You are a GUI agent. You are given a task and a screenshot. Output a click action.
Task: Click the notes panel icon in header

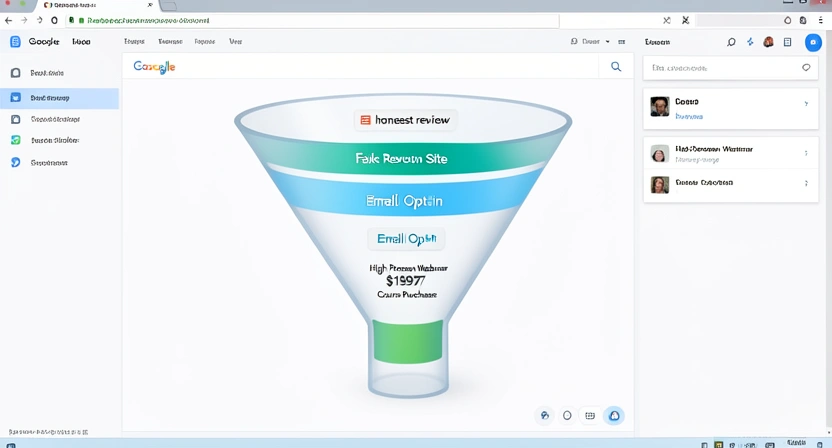point(787,42)
